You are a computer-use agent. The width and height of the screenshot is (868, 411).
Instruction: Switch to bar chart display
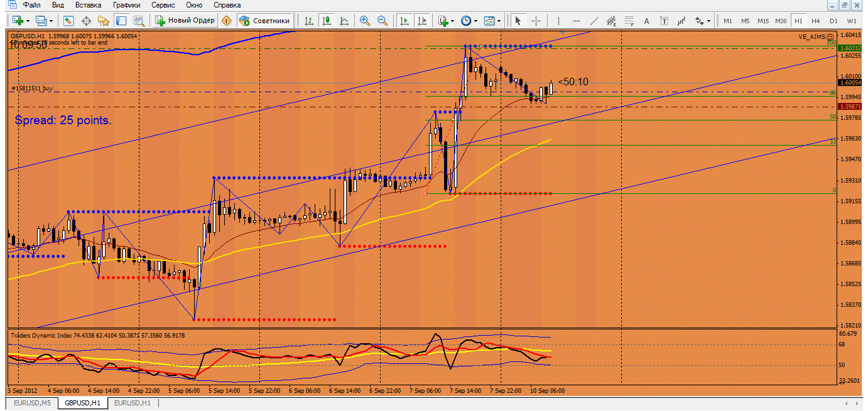point(309,21)
